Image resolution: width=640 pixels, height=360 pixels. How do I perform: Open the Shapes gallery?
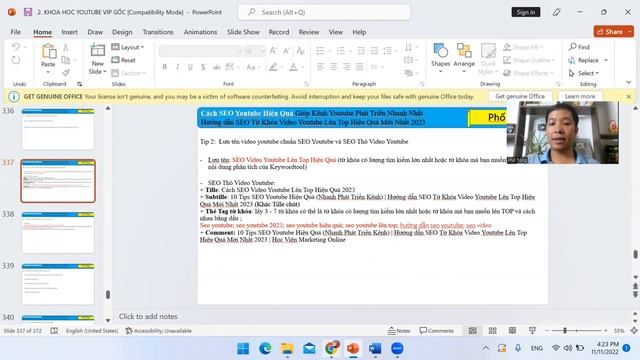pyautogui.click(x=440, y=58)
